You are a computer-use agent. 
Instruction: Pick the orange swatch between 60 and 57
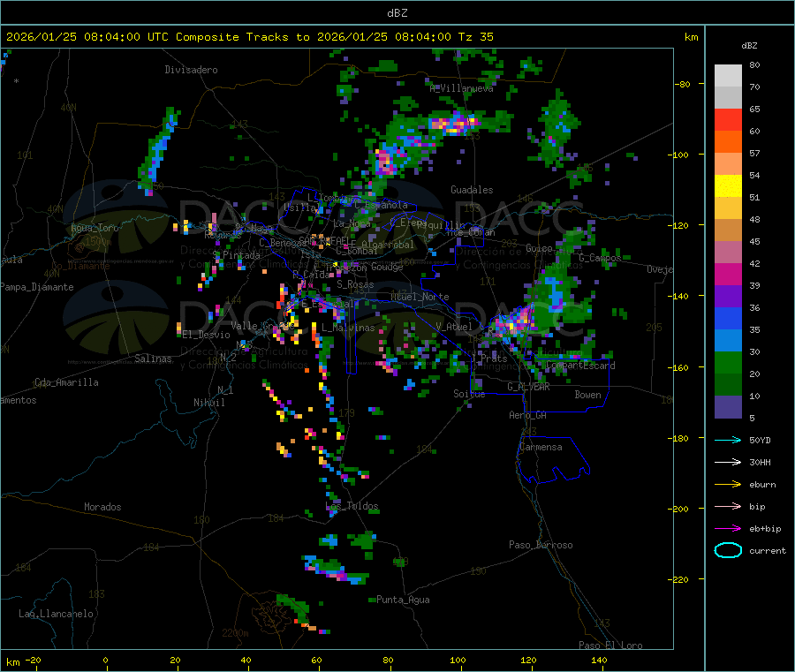pyautogui.click(x=728, y=142)
